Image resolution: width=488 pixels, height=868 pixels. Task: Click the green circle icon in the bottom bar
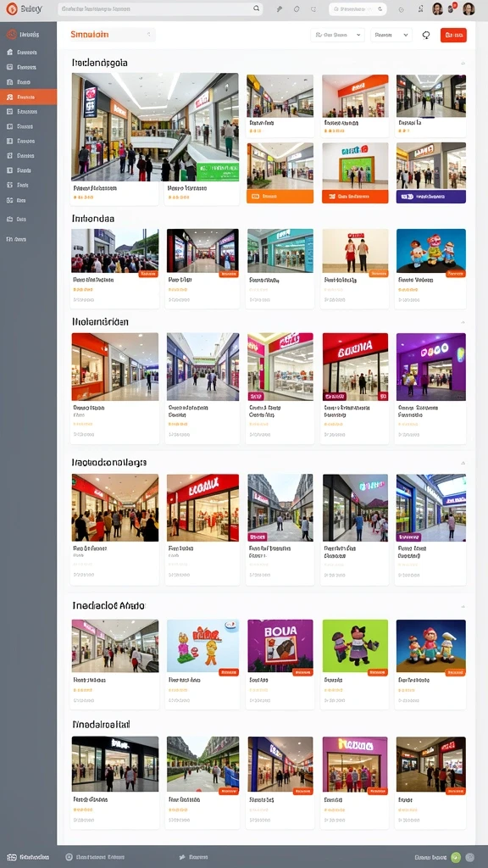pos(456,857)
